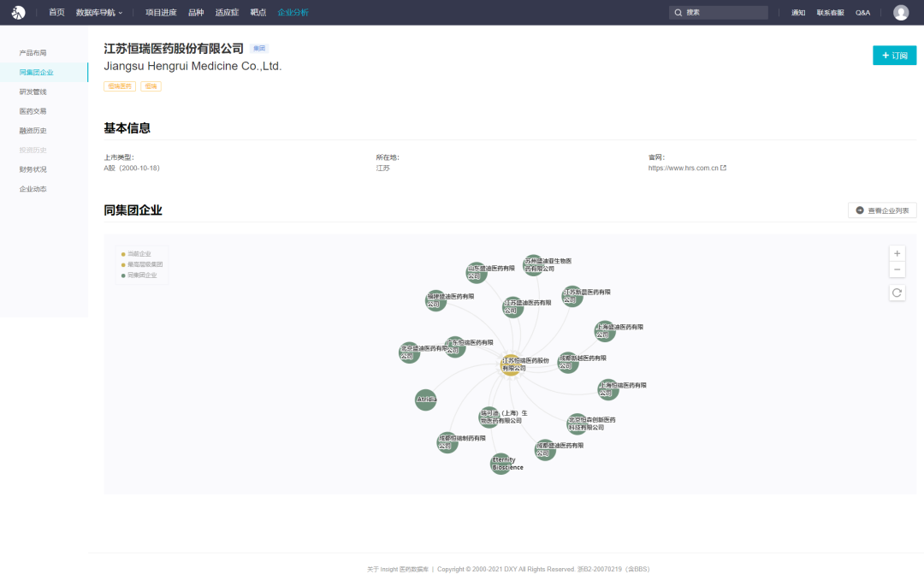Click the 'Jiangsu Hengrui Medicine Co.,Ltd.' name
This screenshot has width=924, height=586.
coord(192,66)
